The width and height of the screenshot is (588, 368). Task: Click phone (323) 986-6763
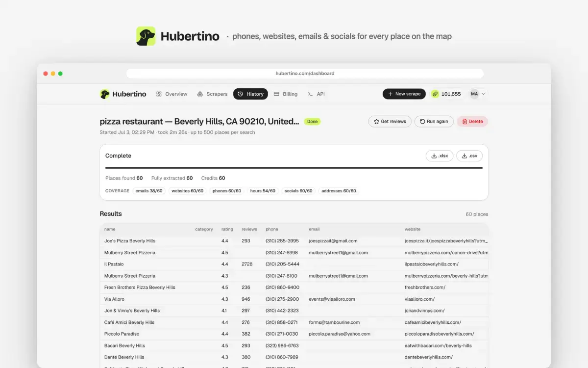pos(282,345)
